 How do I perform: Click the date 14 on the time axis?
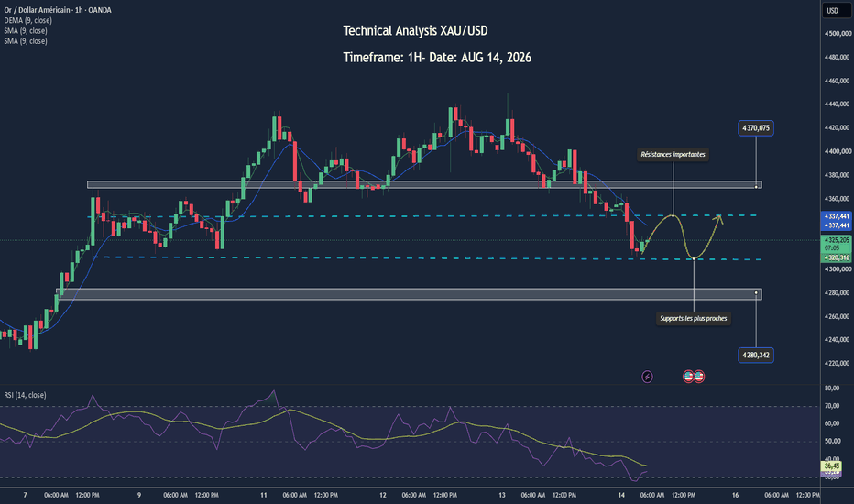coord(621,495)
